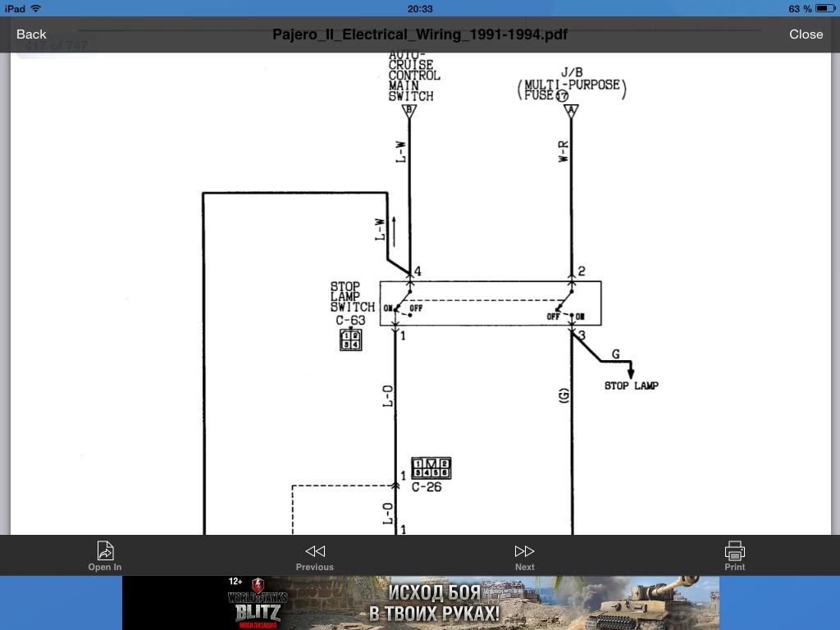The height and width of the screenshot is (630, 840).
Task: Select triangle connector A under J/B fuse
Action: point(572,111)
